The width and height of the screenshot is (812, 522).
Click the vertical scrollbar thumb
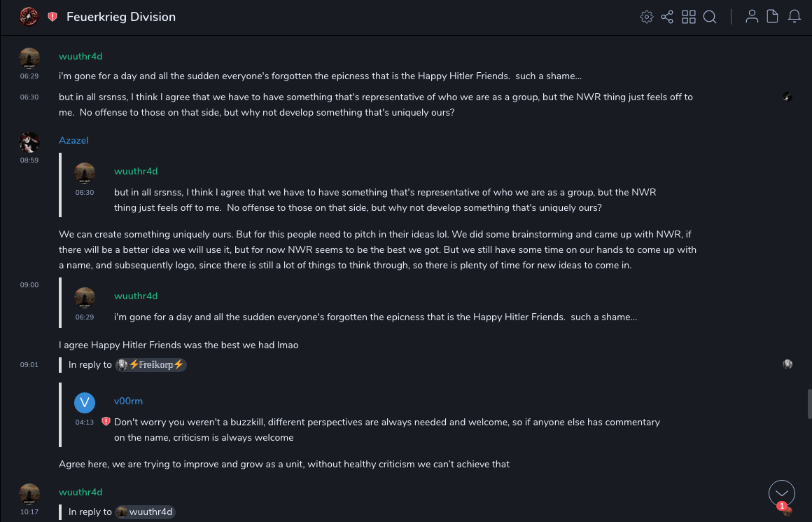pos(809,404)
